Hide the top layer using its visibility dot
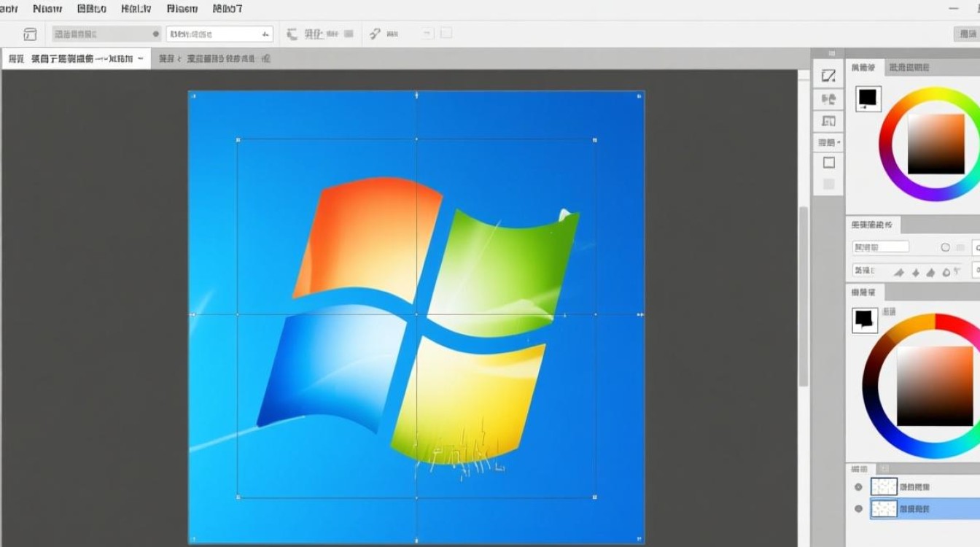980x547 pixels. click(x=858, y=487)
